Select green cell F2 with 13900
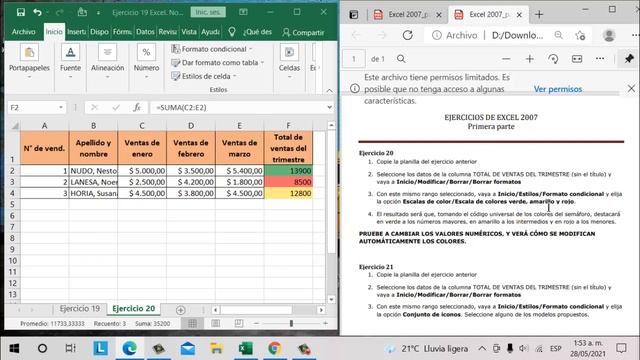The width and height of the screenshot is (640, 360). point(288,171)
